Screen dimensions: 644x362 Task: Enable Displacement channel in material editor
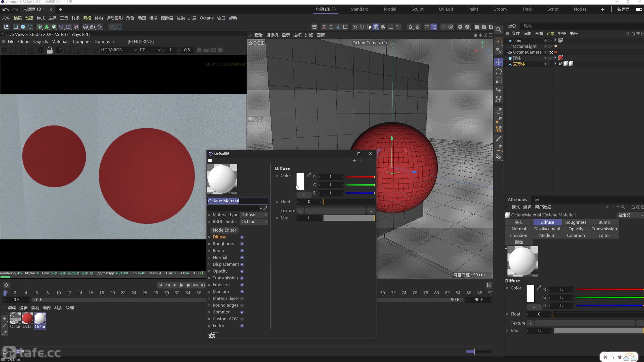pyautogui.click(x=243, y=264)
